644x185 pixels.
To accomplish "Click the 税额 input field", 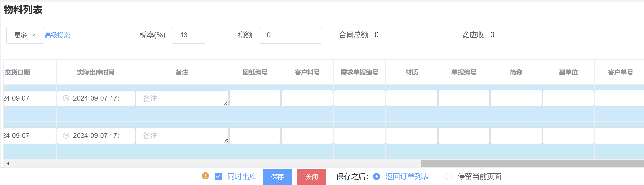I will tap(290, 35).
